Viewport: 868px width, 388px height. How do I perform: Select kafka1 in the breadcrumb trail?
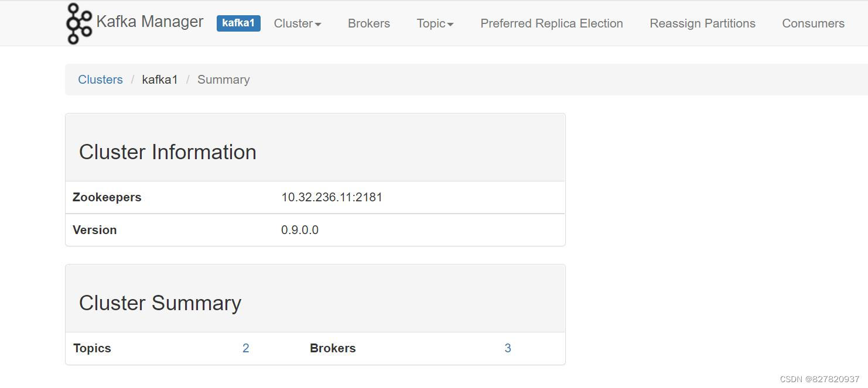point(160,80)
